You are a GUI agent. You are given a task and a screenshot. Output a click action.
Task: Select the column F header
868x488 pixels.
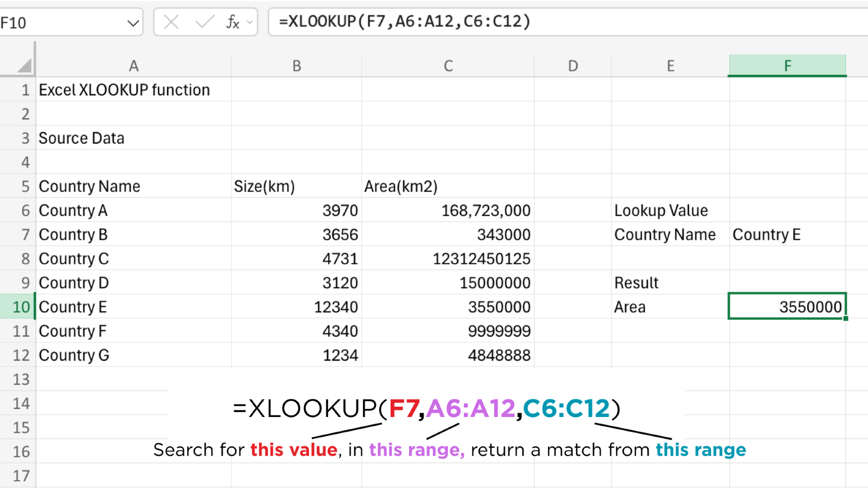pyautogui.click(x=787, y=65)
